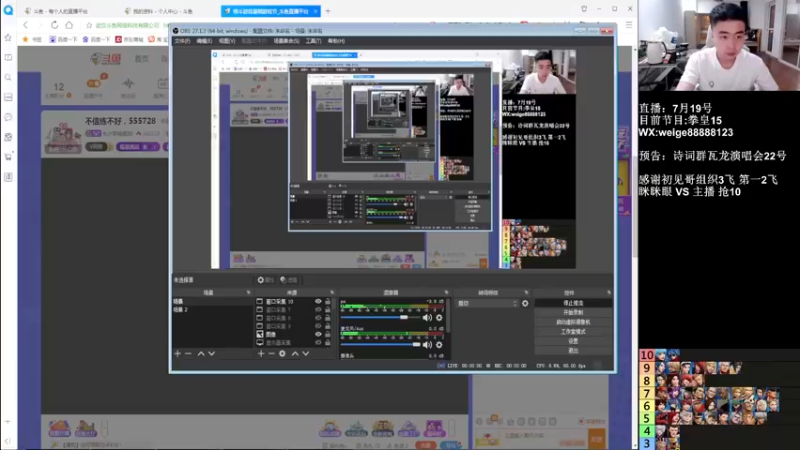Screen dimensions: 800x450
Task: Mute the microphone/Aux channel speaker icon
Action: pyautogui.click(x=427, y=345)
